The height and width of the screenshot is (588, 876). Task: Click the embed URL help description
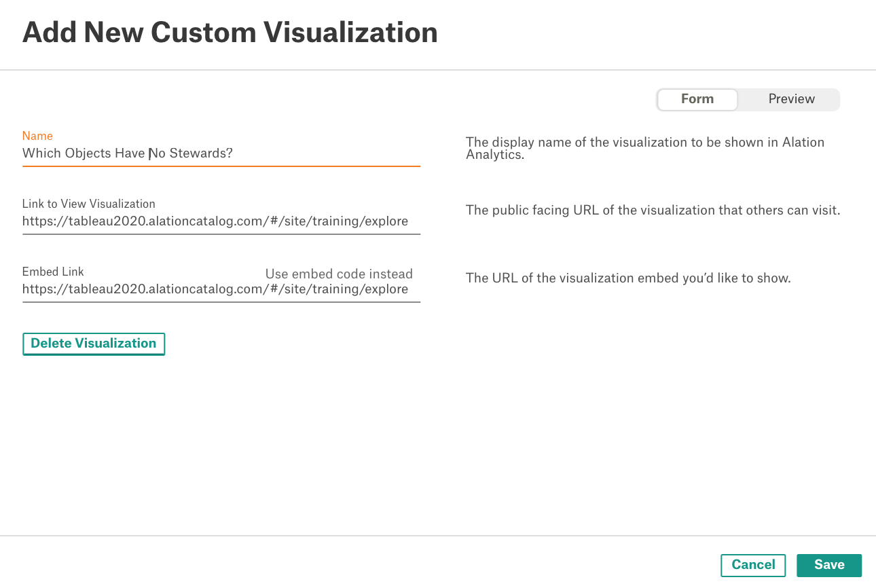coord(628,278)
